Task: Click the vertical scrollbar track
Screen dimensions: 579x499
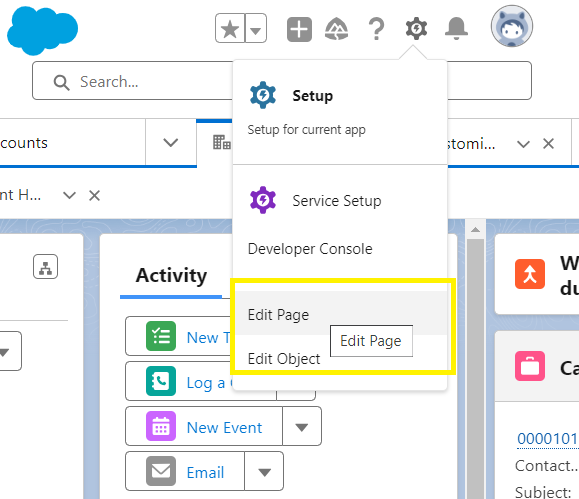Action: coord(475,369)
